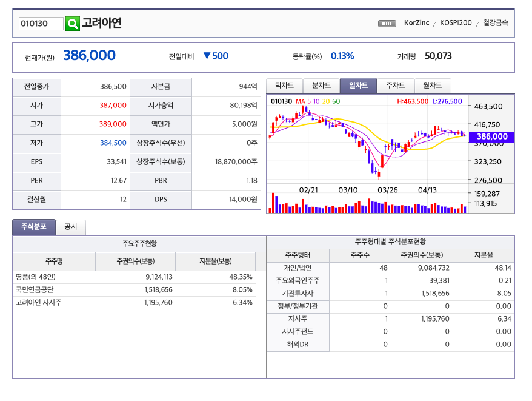Image resolution: width=532 pixels, height=401 pixels.
Task: Click the 0.13% change rate value
Action: pyautogui.click(x=342, y=56)
